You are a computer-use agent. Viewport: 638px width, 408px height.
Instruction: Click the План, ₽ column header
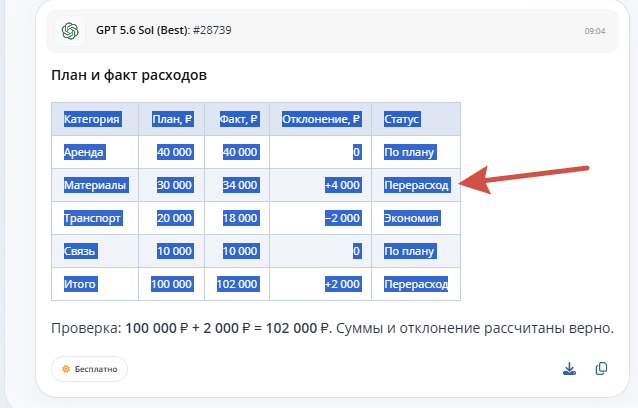pyautogui.click(x=173, y=119)
